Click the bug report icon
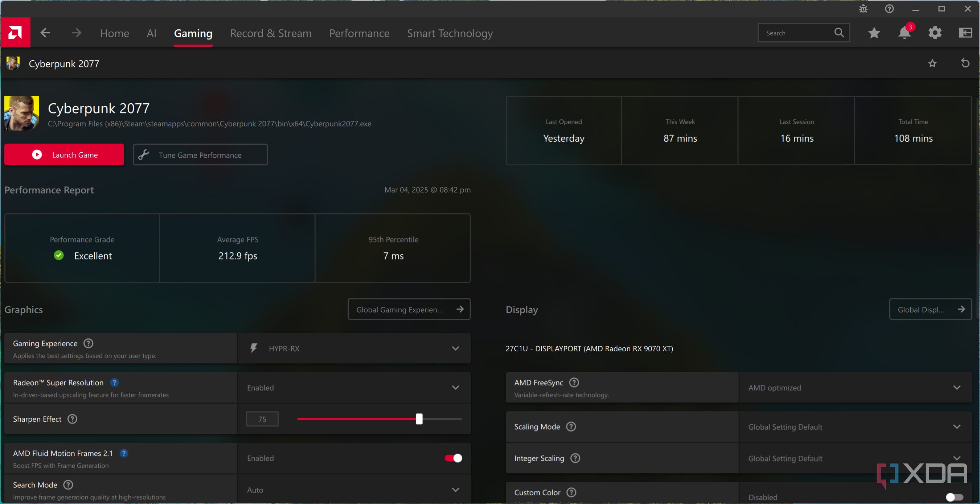Image resolution: width=980 pixels, height=504 pixels. (863, 9)
